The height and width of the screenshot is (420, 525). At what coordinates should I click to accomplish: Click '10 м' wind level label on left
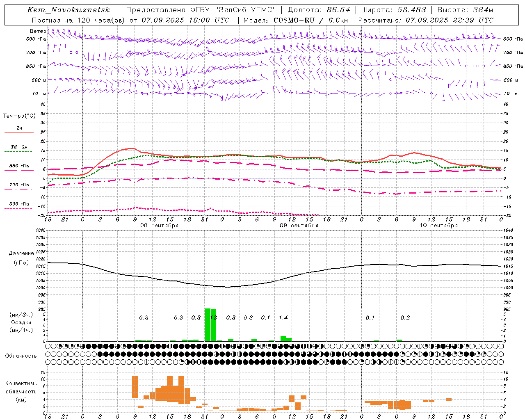click(39, 94)
